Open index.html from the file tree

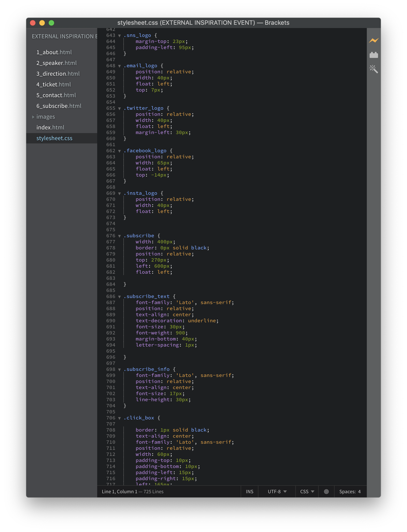click(50, 127)
